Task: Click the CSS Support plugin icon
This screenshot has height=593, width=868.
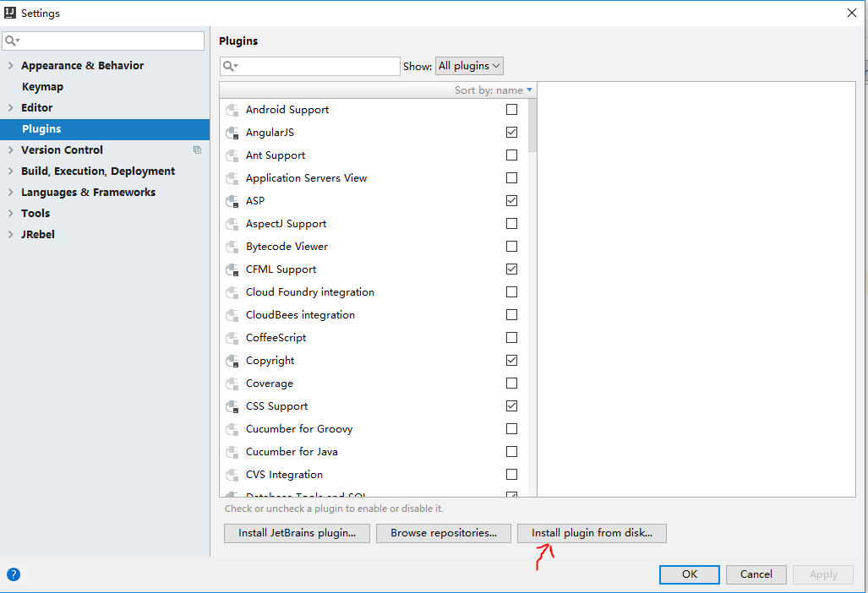Action: tap(232, 406)
